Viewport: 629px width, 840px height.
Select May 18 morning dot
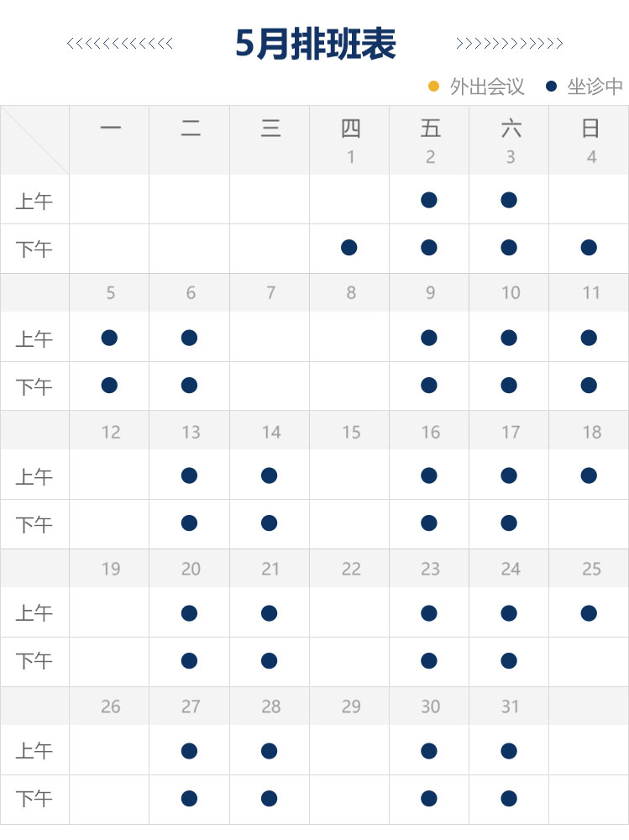point(589,475)
